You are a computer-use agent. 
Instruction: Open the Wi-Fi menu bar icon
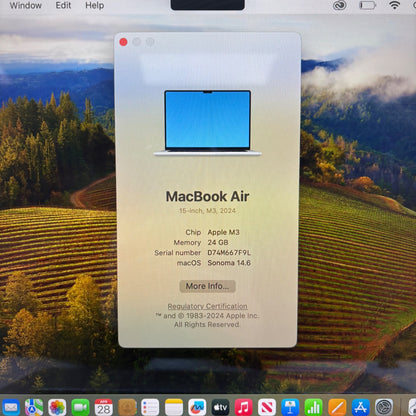[395, 5]
